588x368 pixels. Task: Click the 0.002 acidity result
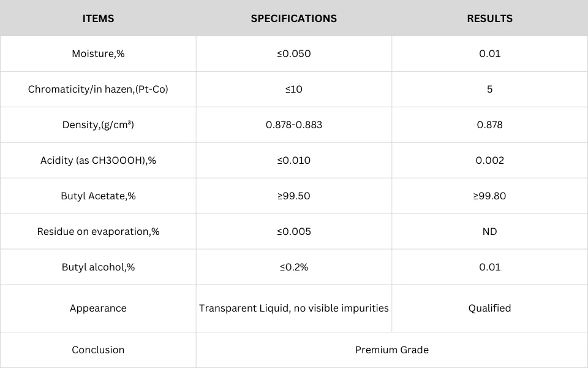(x=490, y=160)
